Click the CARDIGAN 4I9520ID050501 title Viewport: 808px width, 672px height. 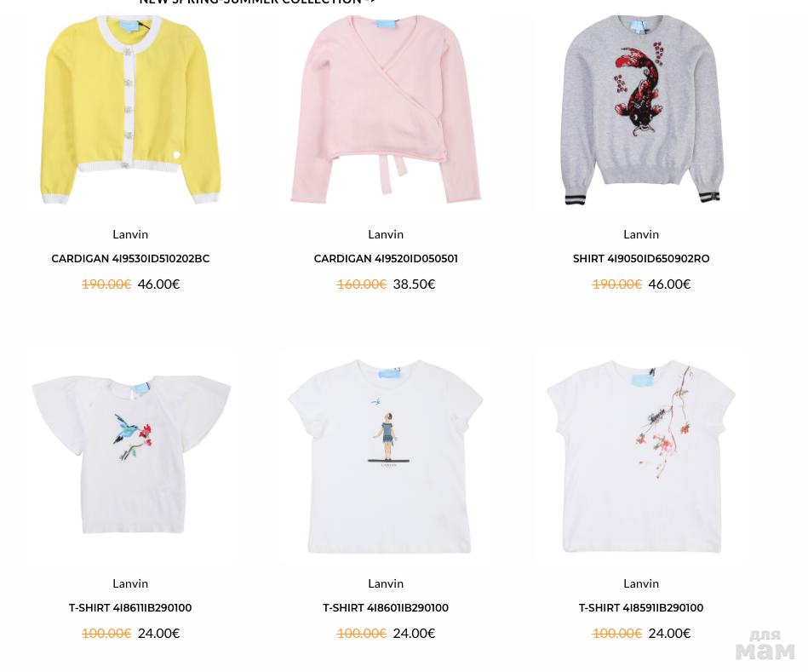click(x=386, y=259)
